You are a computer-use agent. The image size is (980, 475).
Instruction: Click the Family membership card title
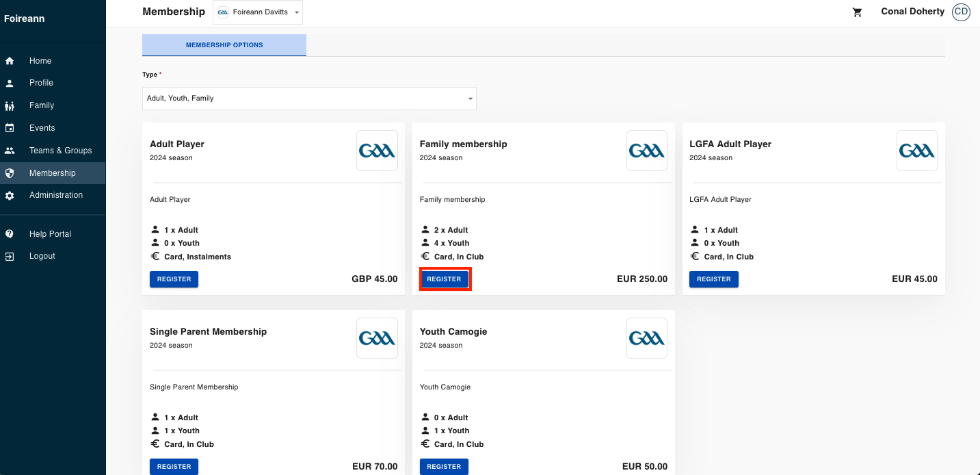[x=464, y=144]
